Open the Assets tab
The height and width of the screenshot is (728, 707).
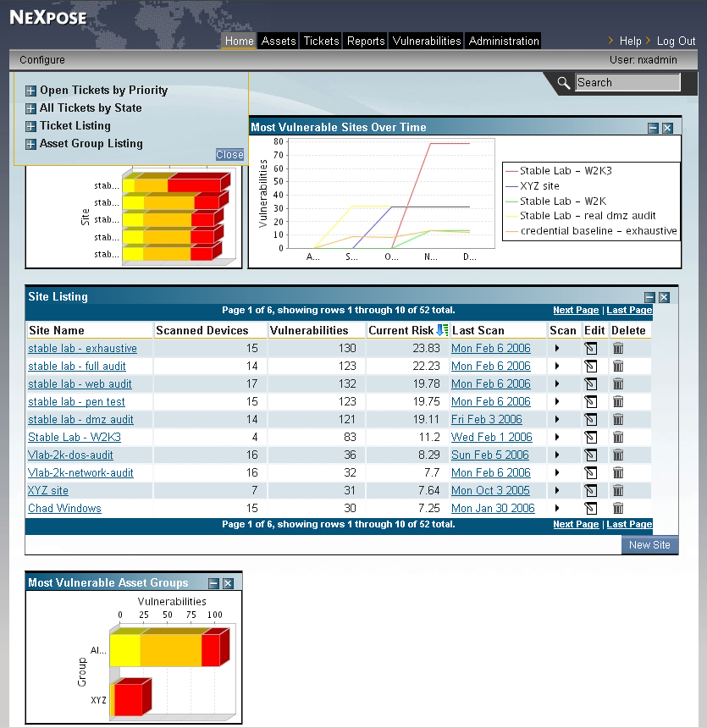coord(279,41)
